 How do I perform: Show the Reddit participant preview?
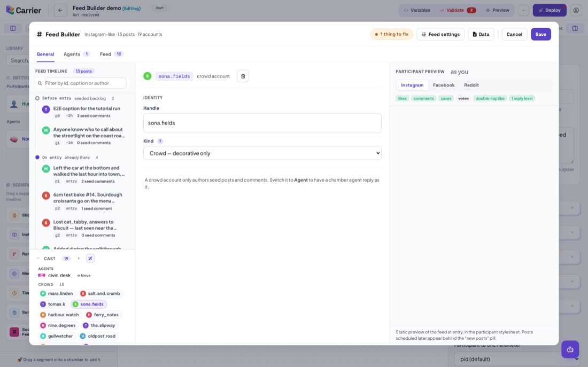[471, 85]
